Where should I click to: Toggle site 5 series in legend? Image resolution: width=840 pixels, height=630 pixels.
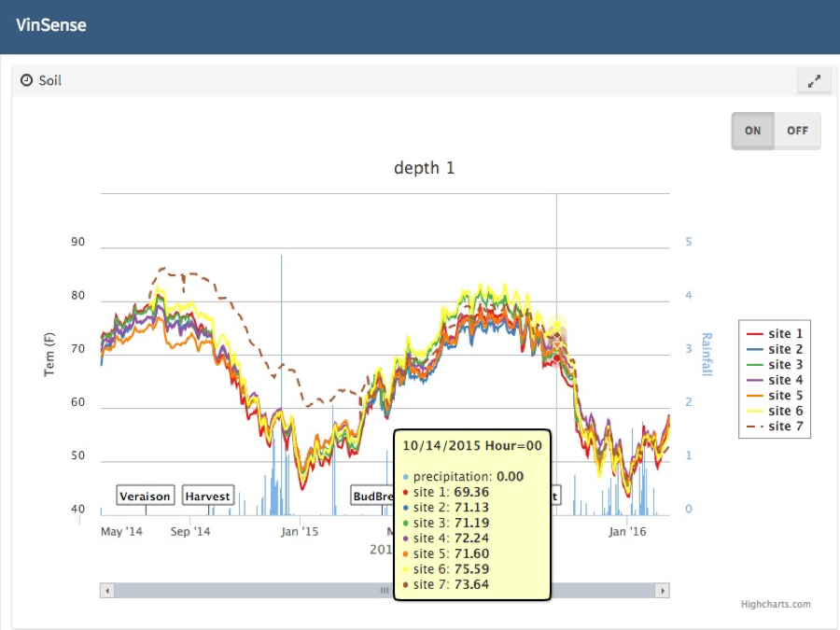point(775,396)
